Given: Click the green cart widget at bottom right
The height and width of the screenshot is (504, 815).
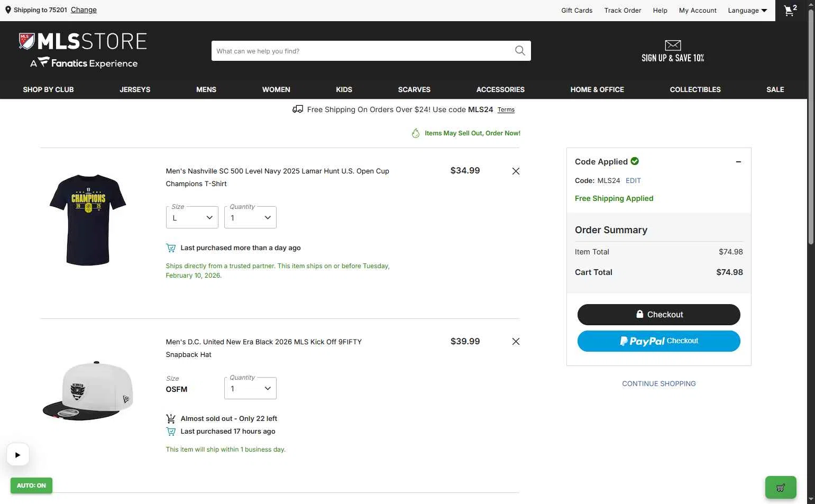Looking at the screenshot, I should tap(781, 488).
